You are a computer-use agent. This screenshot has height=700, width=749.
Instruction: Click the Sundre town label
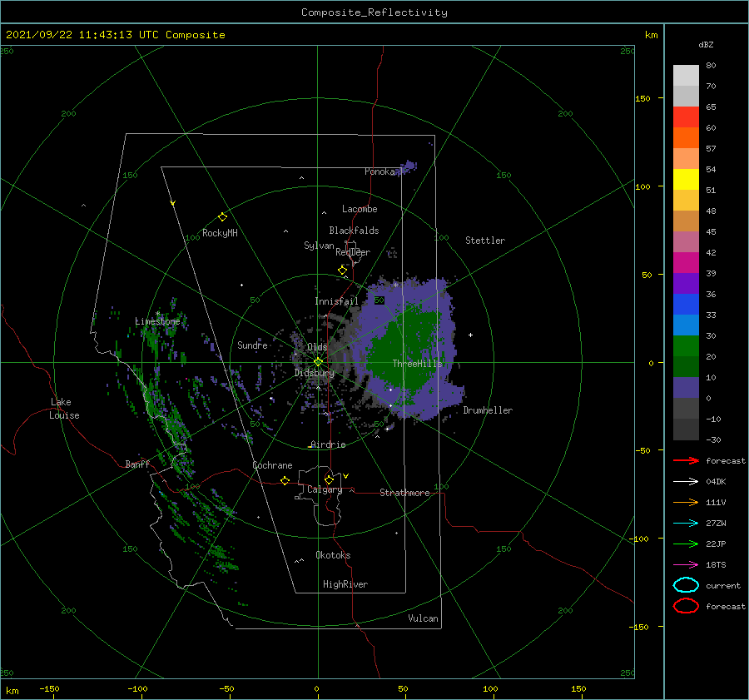tap(252, 345)
